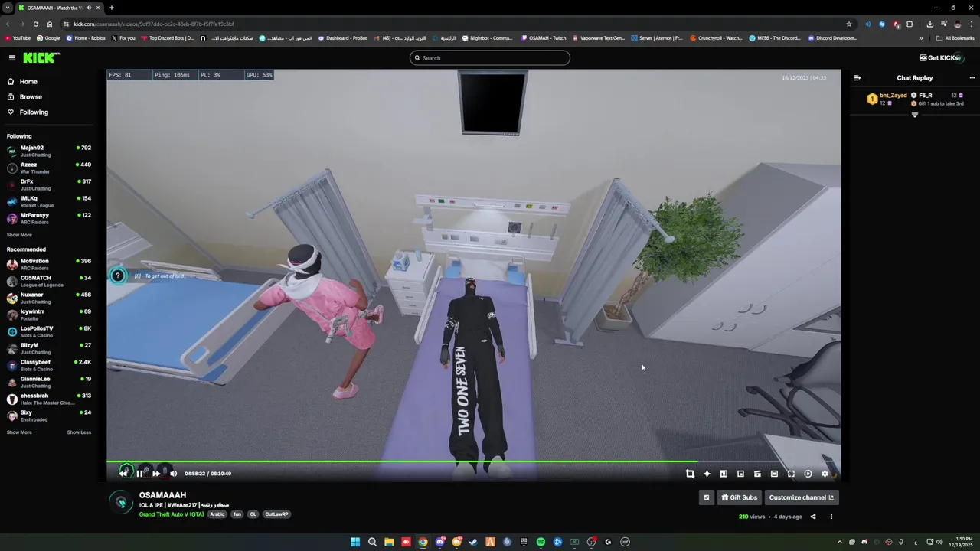Open the YouTube bookmark
This screenshot has width=980, height=551.
pos(18,37)
